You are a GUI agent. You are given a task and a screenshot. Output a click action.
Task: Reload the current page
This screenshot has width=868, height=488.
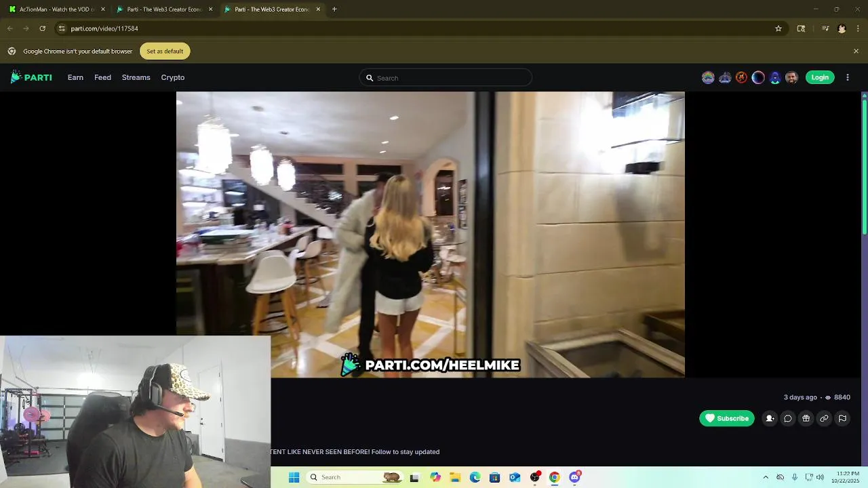pos(42,28)
